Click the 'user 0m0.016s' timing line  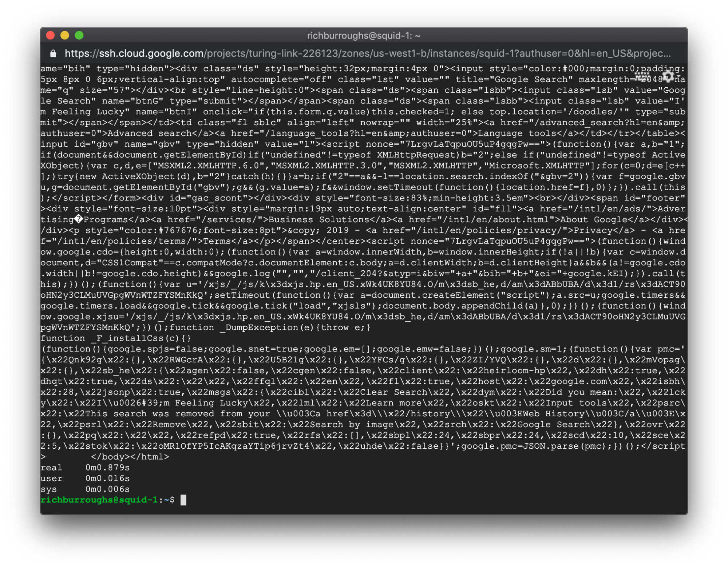(85, 478)
